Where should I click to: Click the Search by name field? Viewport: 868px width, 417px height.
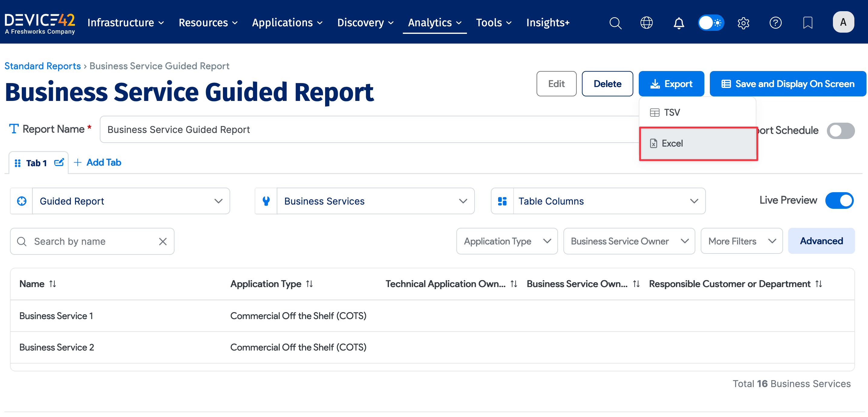(x=92, y=241)
